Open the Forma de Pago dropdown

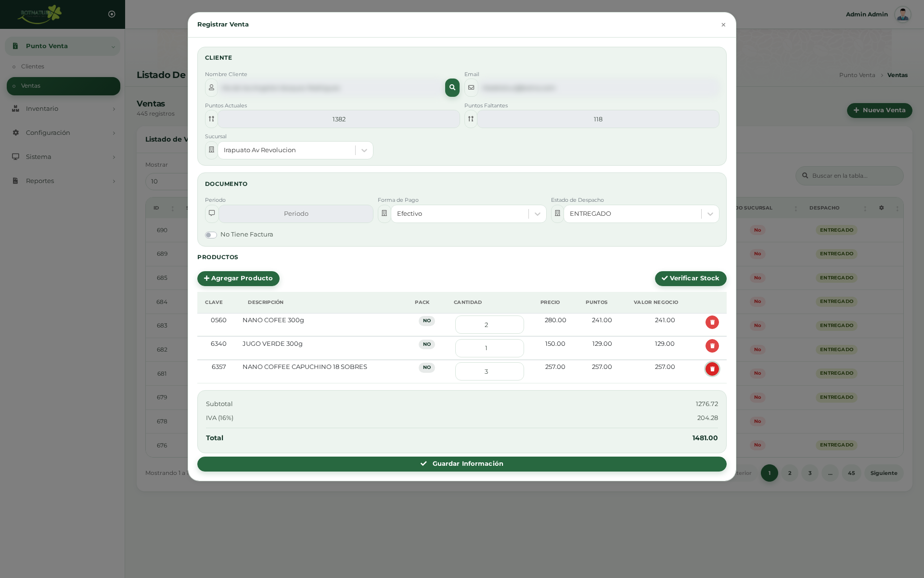pos(468,214)
